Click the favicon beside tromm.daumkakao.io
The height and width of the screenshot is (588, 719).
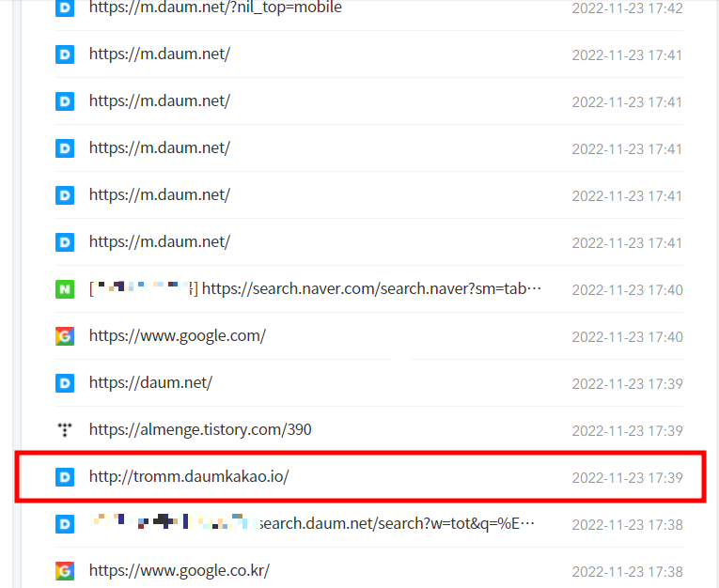click(65, 477)
